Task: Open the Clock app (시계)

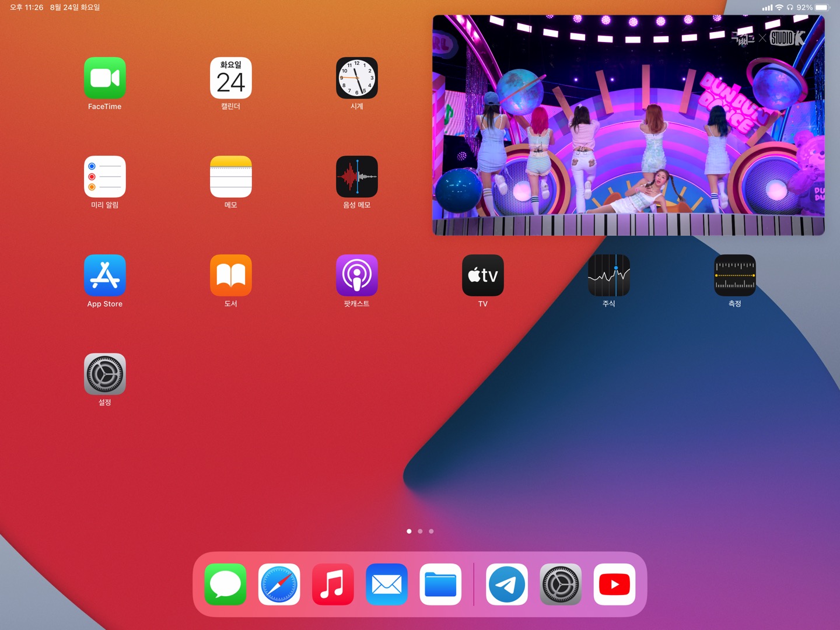Action: pyautogui.click(x=357, y=78)
